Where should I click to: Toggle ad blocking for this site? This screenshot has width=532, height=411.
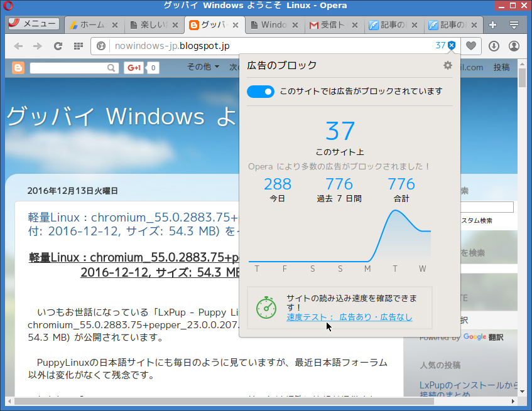(261, 92)
